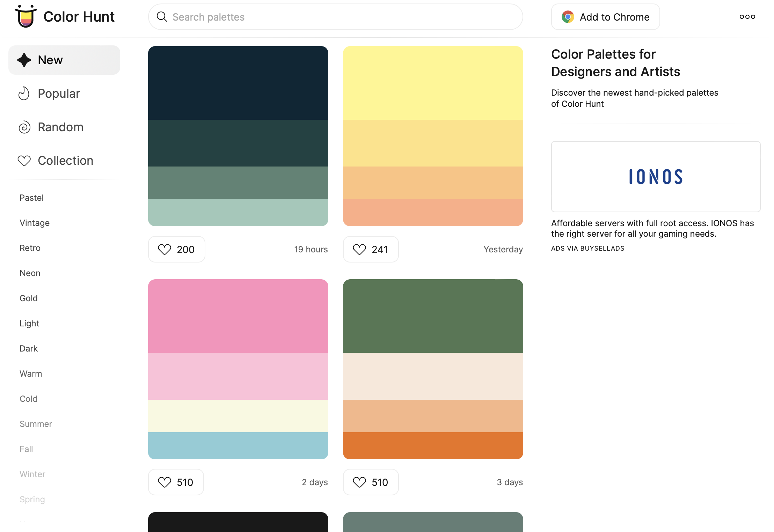This screenshot has height=532, width=774.
Task: Click the magnifier icon in search bar
Action: [x=162, y=17]
